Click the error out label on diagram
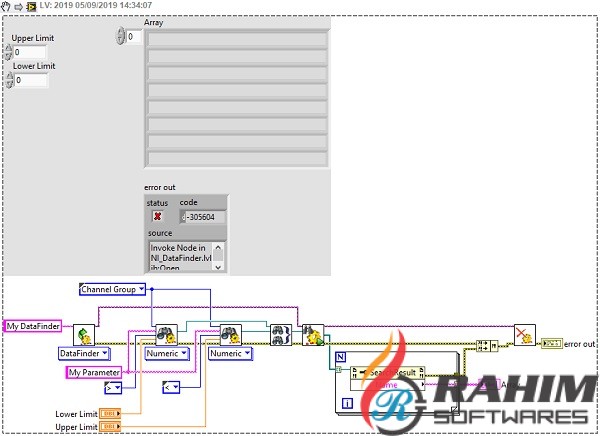The width and height of the screenshot is (600, 436). (x=579, y=344)
